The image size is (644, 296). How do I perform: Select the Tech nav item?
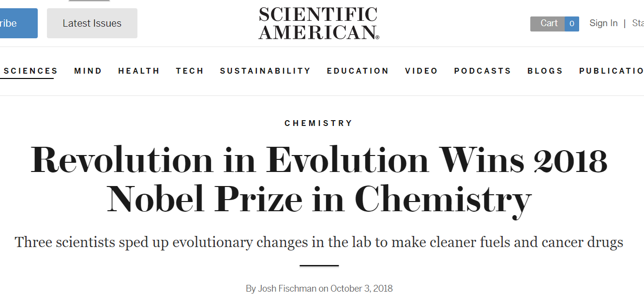pyautogui.click(x=190, y=71)
